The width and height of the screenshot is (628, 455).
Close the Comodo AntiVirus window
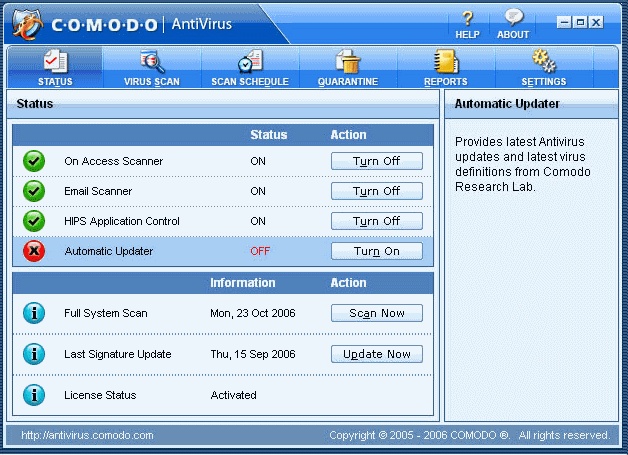[x=596, y=22]
